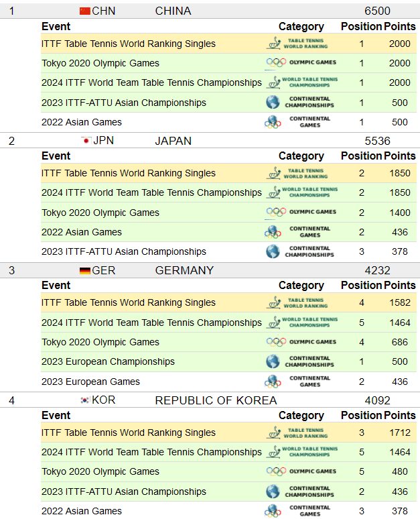The height and width of the screenshot is (519, 420).
Task: Click Korea's Olympic Games rings icon
Action: click(276, 471)
